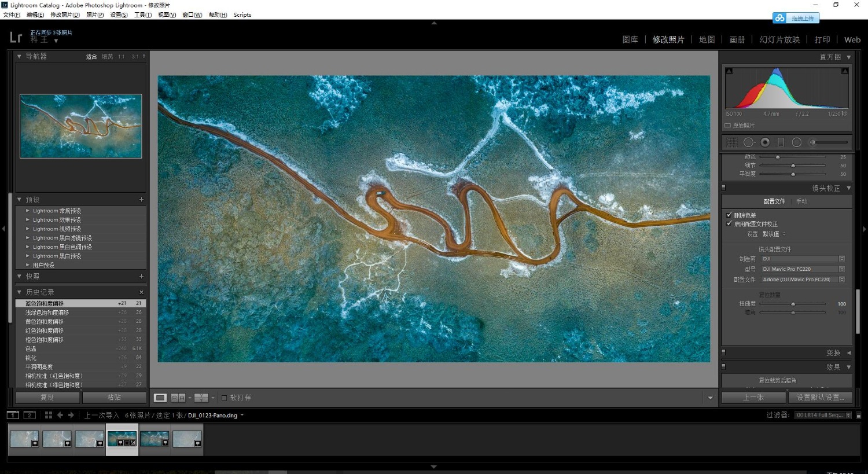The height and width of the screenshot is (474, 868).
Task: Click the second window '2' display icon
Action: (30, 415)
